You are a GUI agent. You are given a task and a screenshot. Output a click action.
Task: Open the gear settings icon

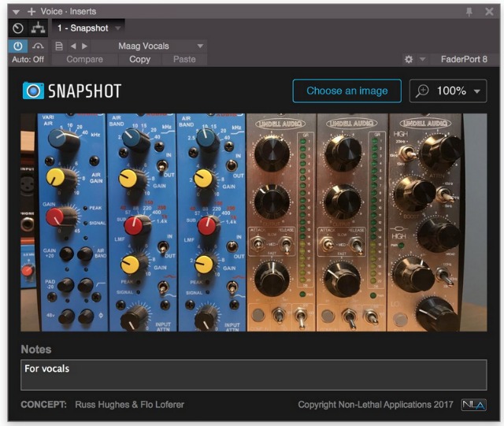[409, 60]
